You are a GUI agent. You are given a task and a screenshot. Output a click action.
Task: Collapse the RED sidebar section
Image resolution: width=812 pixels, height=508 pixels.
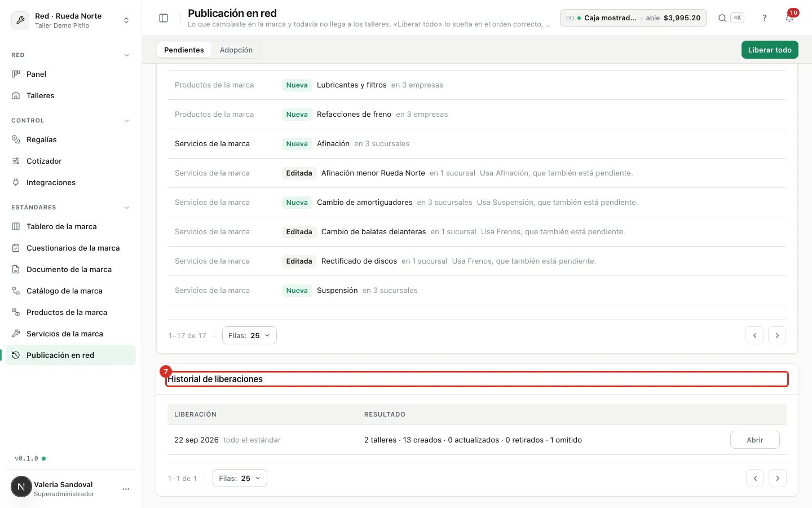click(x=127, y=55)
